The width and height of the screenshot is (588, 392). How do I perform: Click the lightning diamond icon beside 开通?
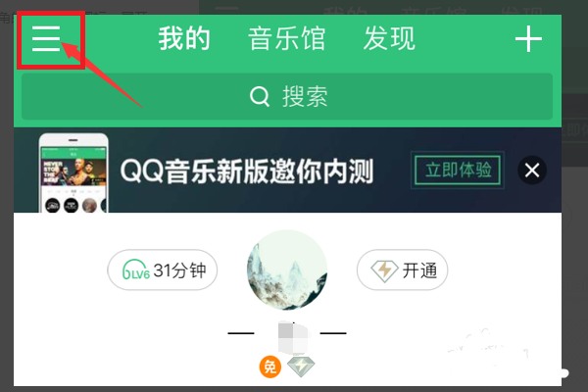tap(384, 270)
